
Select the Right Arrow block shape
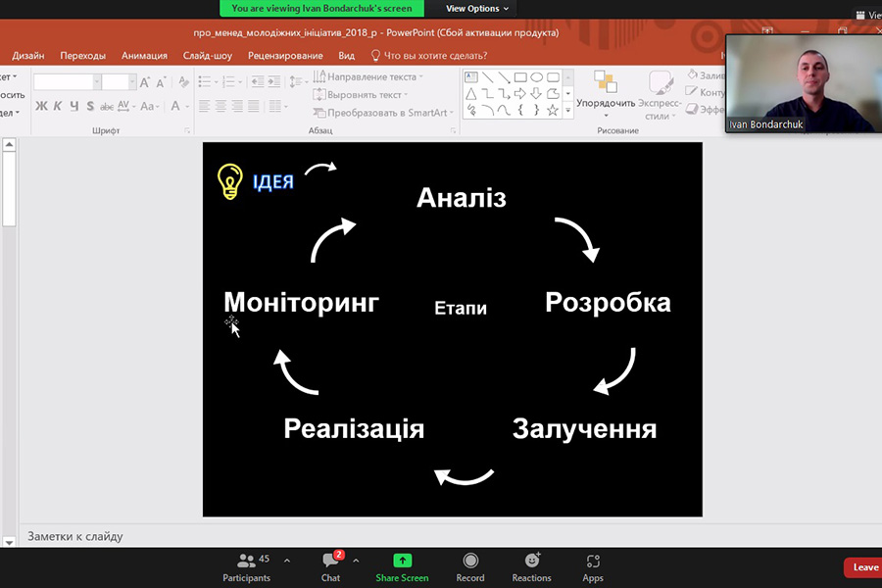tap(520, 93)
